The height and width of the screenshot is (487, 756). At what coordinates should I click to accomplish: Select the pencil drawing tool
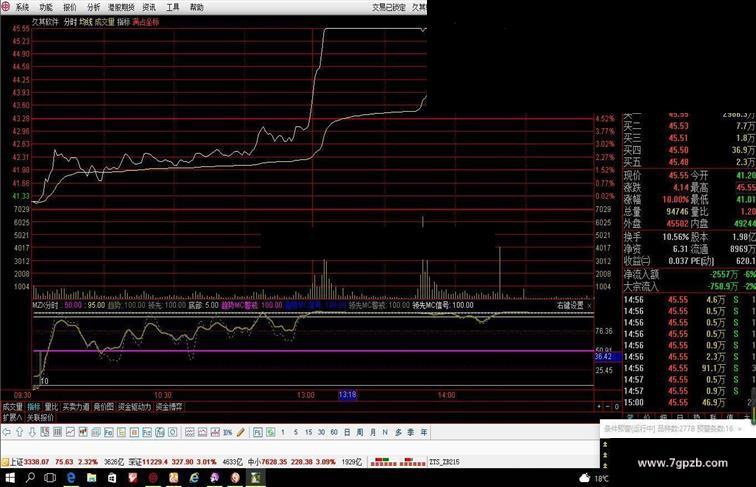[x=241, y=432]
